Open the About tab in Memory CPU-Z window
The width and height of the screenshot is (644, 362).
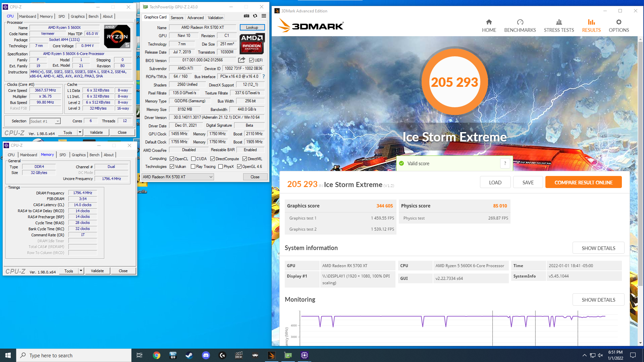pos(109,155)
